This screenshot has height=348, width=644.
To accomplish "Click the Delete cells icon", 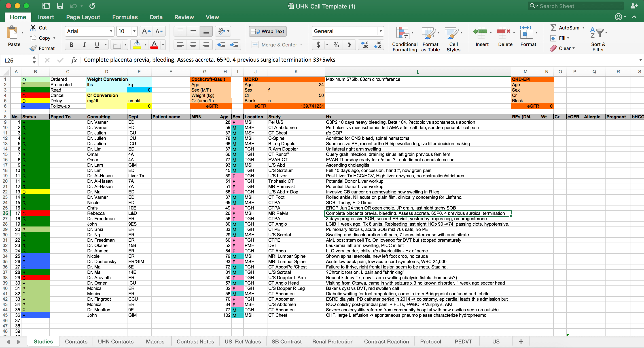I will pos(504,32).
